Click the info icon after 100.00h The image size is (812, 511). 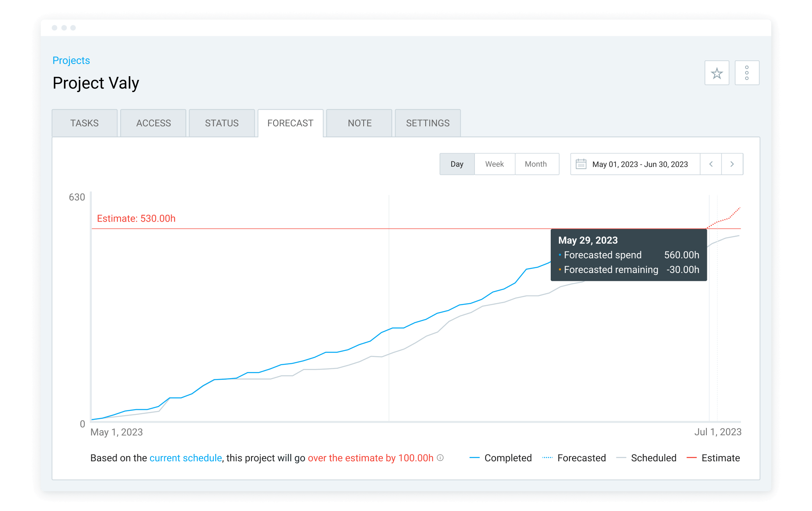440,458
